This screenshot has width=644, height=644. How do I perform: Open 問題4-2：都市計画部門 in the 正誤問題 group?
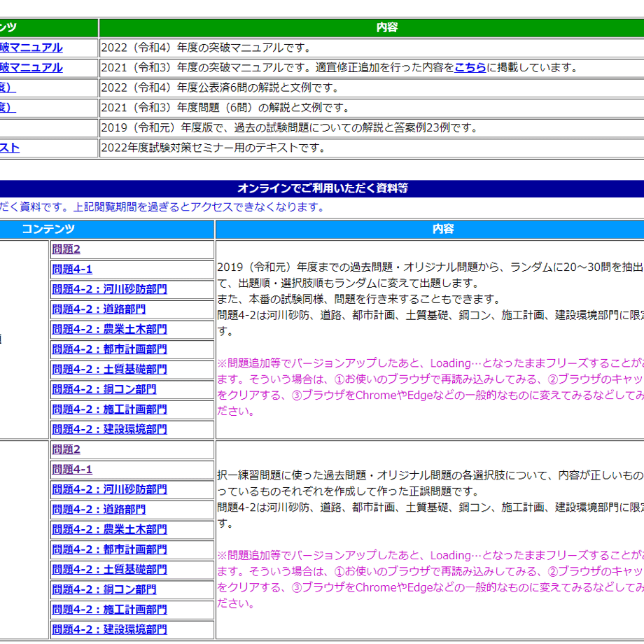(110, 549)
